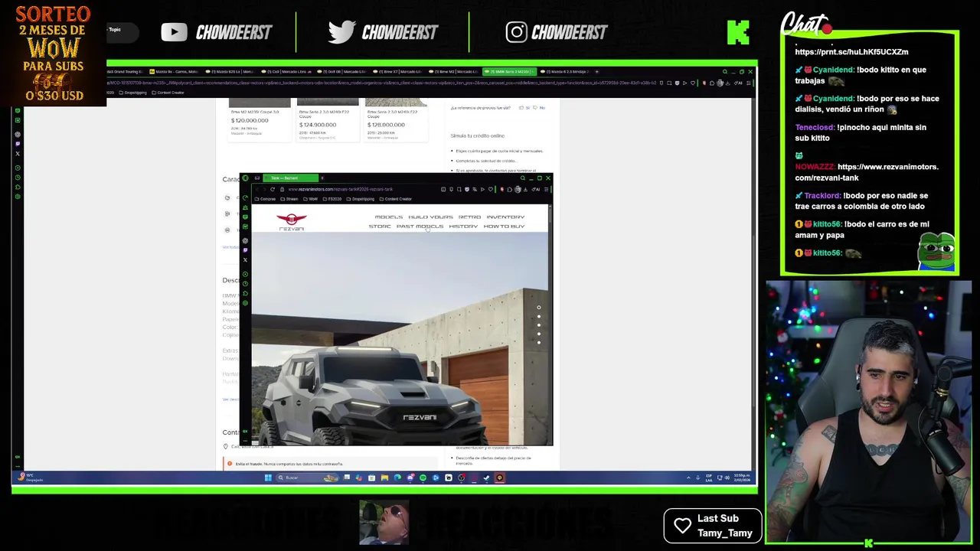
Task: Open the $124.900.000 Bmw Serie 2 listing
Action: point(328,119)
